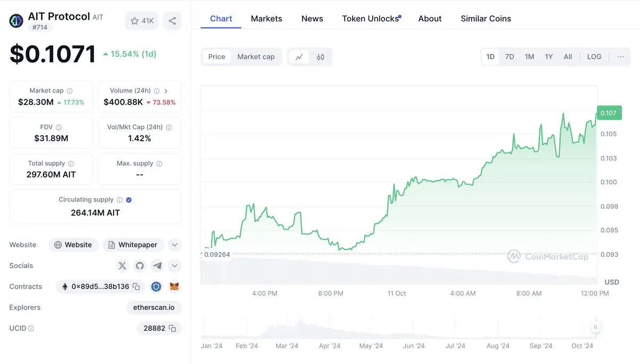Click the $0.1071 price text
Screen dimensions: 640x364
click(x=53, y=54)
